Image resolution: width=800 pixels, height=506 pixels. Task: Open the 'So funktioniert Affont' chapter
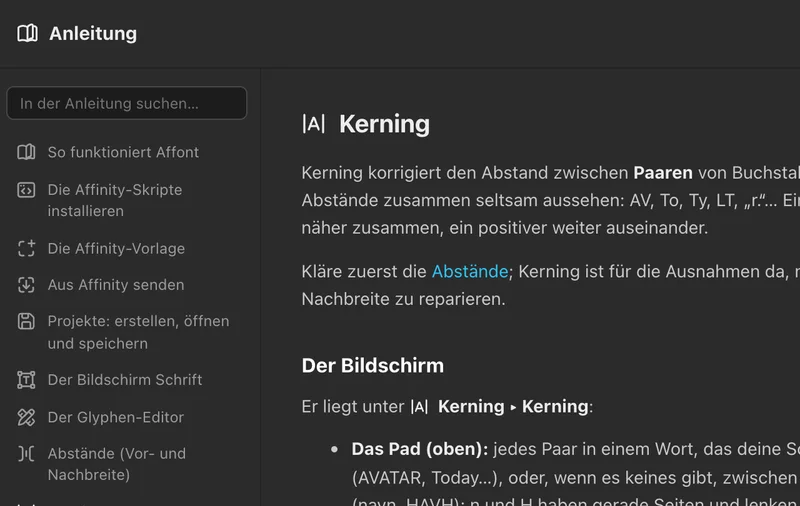[123, 152]
